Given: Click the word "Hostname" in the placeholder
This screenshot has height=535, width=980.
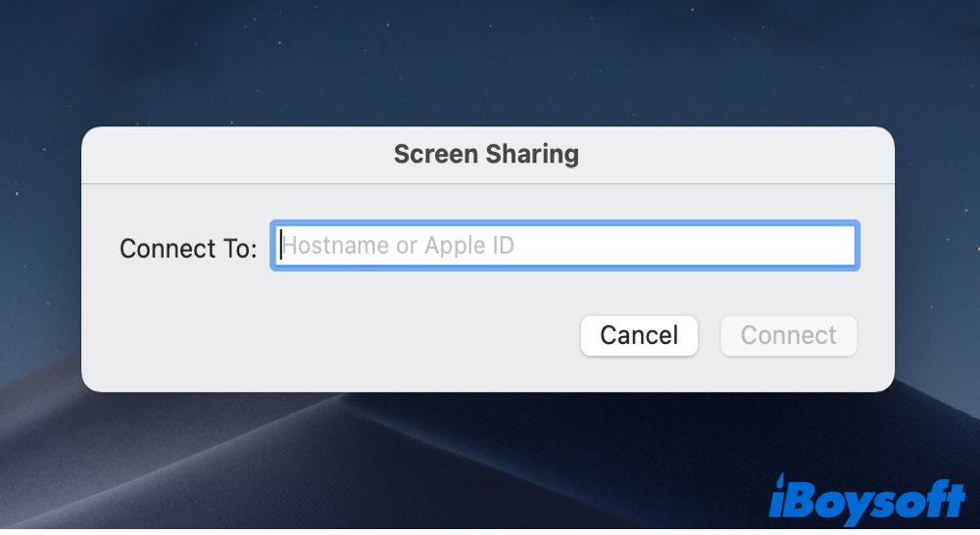Looking at the screenshot, I should coord(335,245).
